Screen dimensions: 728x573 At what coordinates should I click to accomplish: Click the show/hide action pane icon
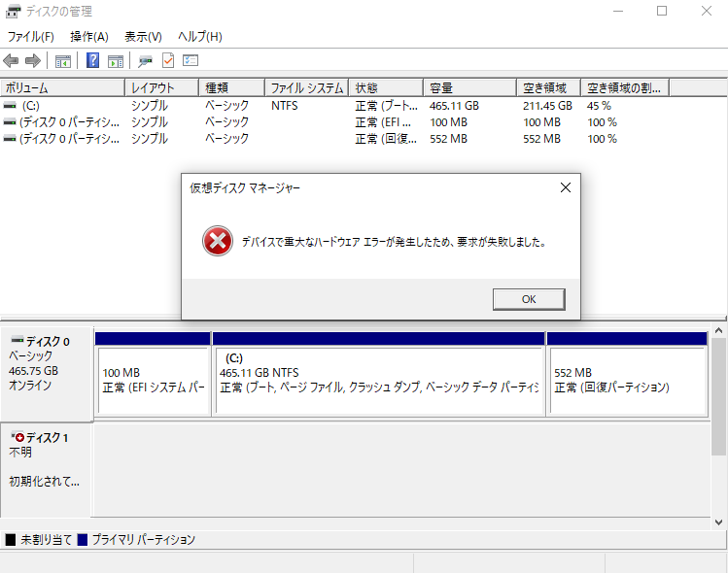point(115,60)
